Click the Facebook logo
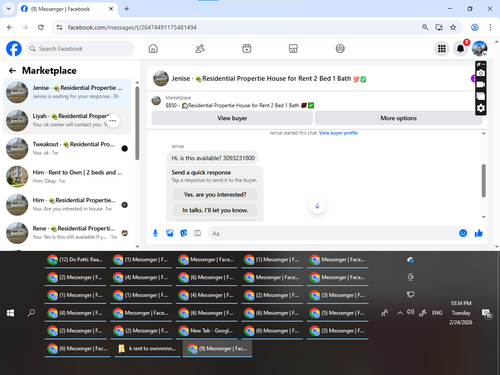 click(x=14, y=49)
